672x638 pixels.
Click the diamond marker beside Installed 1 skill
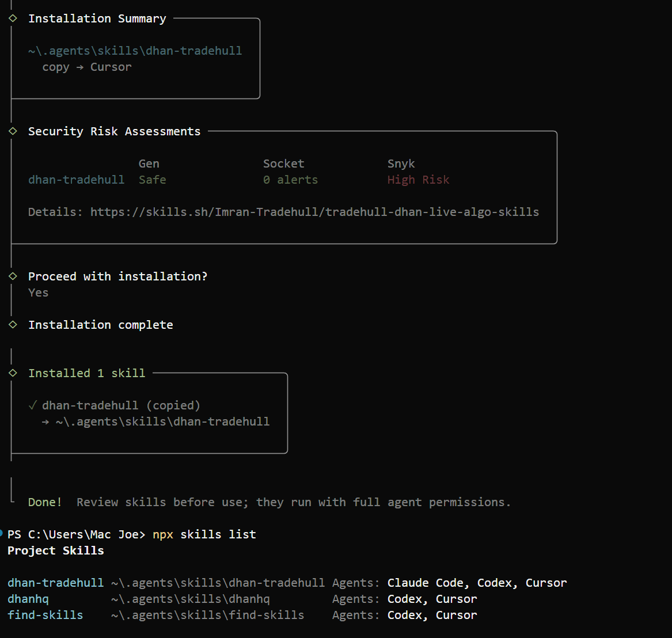(13, 373)
